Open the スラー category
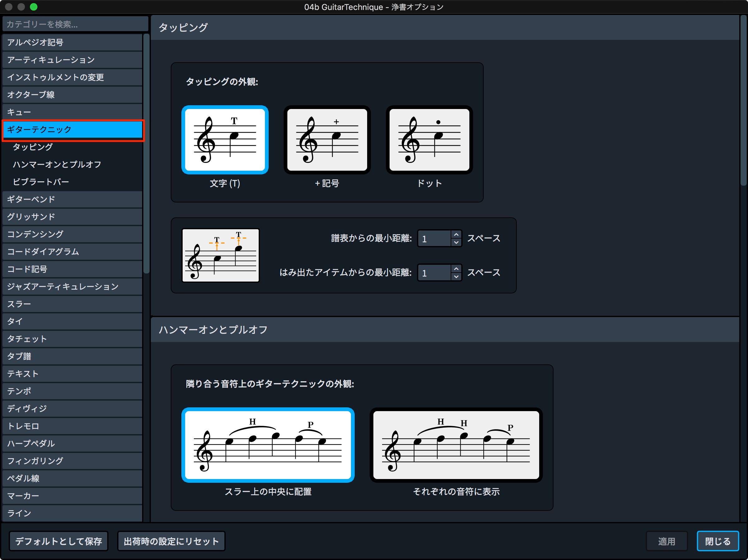 pyautogui.click(x=72, y=304)
